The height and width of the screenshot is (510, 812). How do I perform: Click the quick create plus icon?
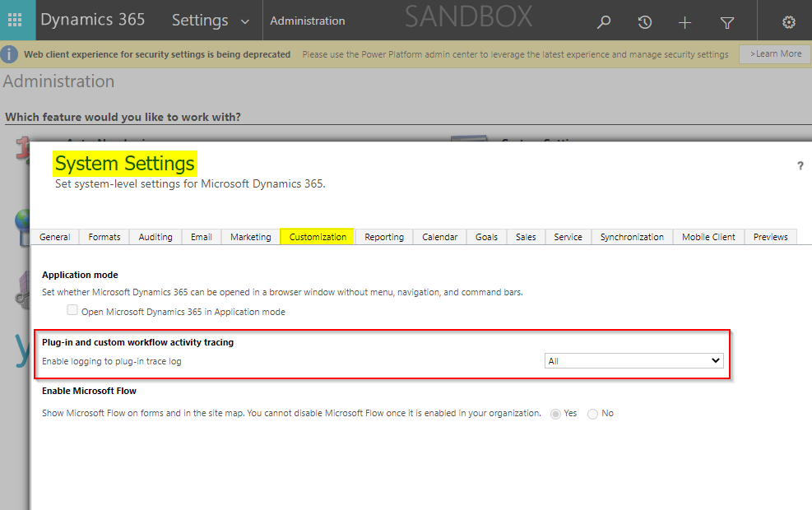click(684, 22)
